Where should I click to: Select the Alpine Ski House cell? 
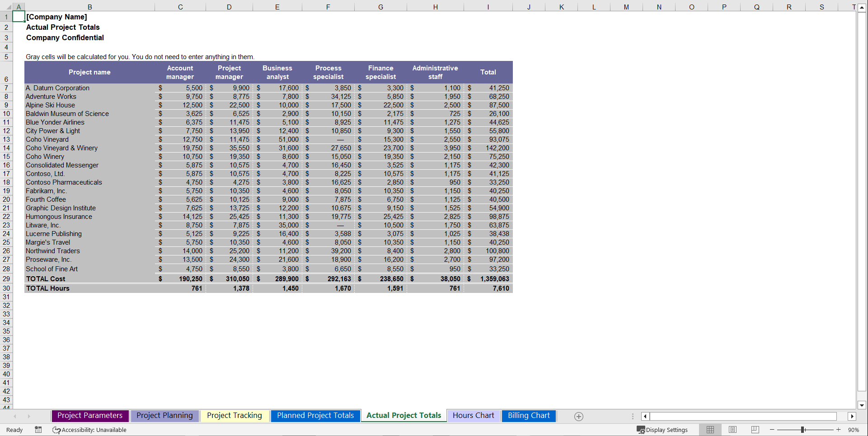[x=89, y=105]
